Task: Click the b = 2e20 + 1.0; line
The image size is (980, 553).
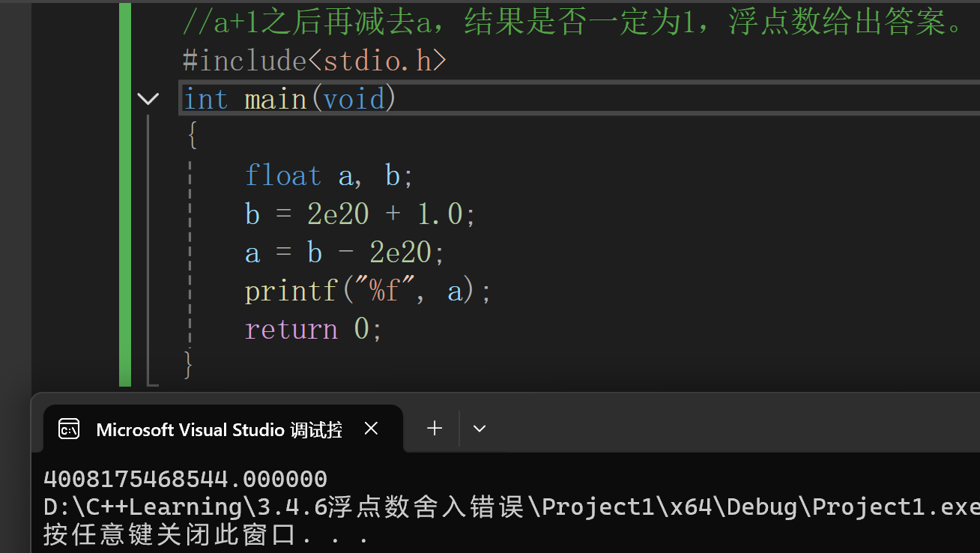Action: 358,213
